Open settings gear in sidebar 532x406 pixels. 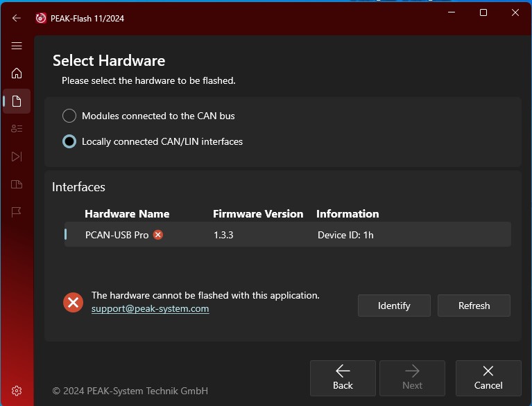click(17, 391)
